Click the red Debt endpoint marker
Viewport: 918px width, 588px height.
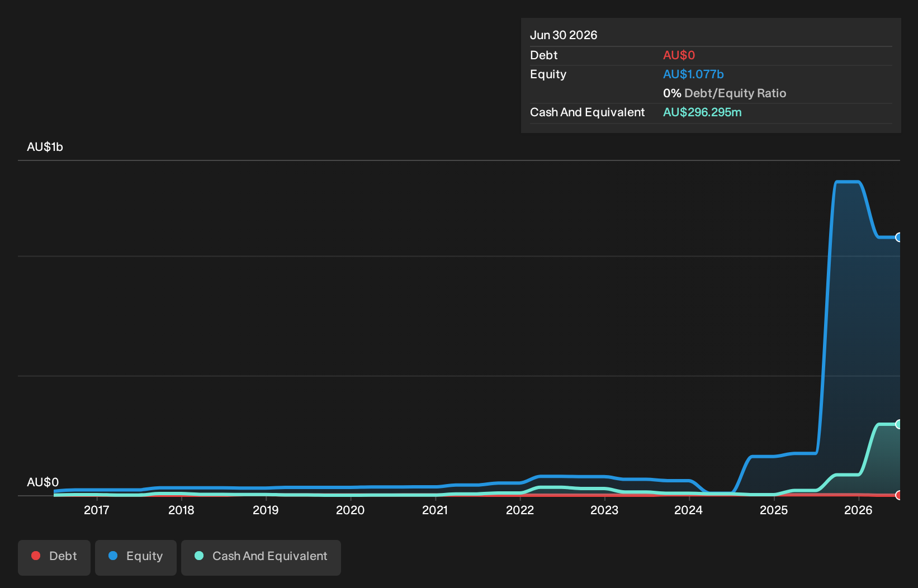pyautogui.click(x=899, y=495)
